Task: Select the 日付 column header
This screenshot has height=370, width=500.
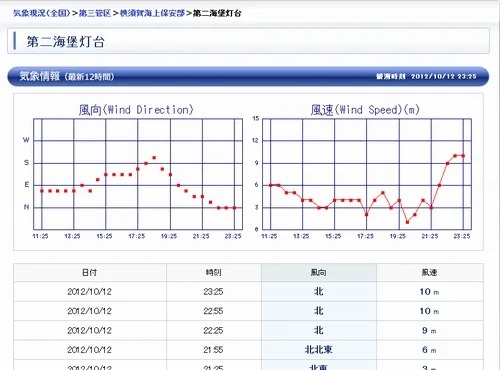Action: pyautogui.click(x=90, y=273)
